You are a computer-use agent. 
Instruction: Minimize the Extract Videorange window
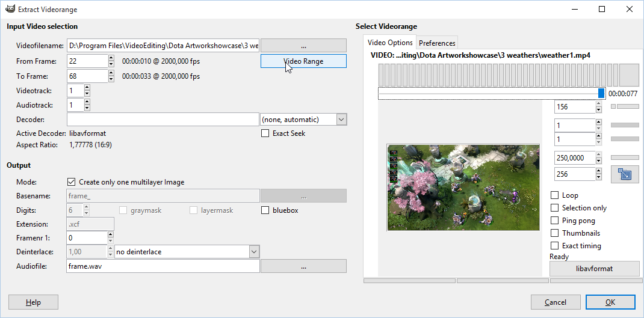[575, 9]
